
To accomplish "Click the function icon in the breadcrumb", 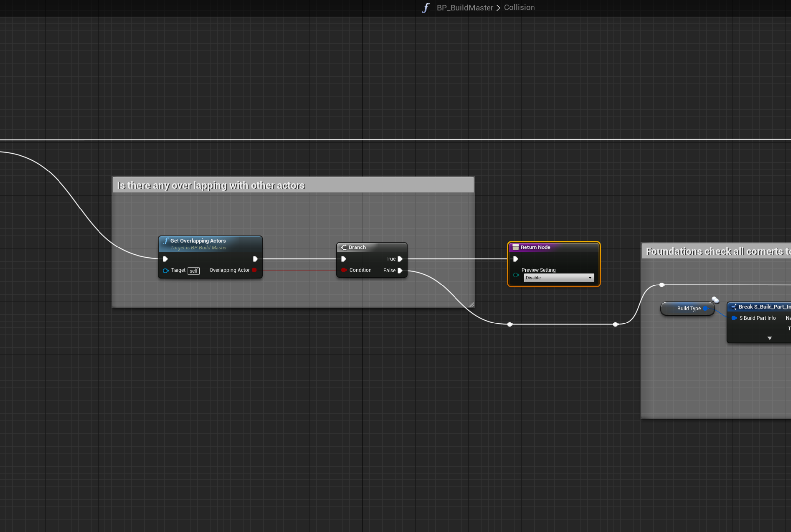I will coord(426,8).
